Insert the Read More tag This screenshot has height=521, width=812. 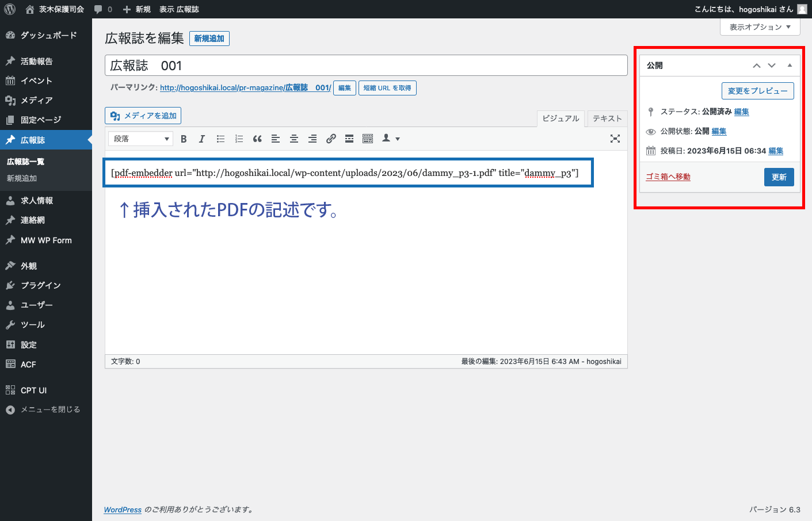pos(349,139)
